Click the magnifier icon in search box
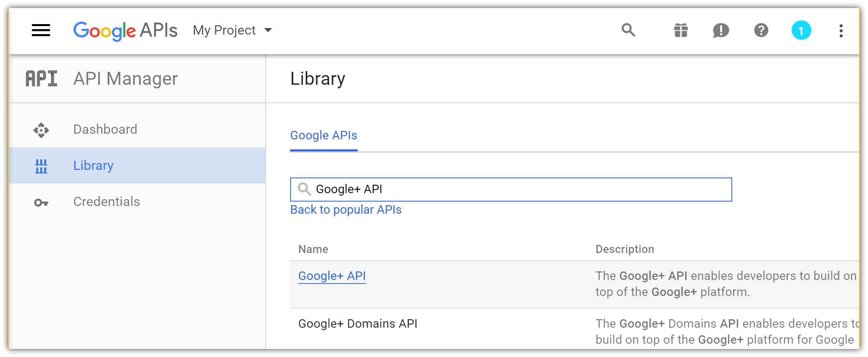 point(304,189)
